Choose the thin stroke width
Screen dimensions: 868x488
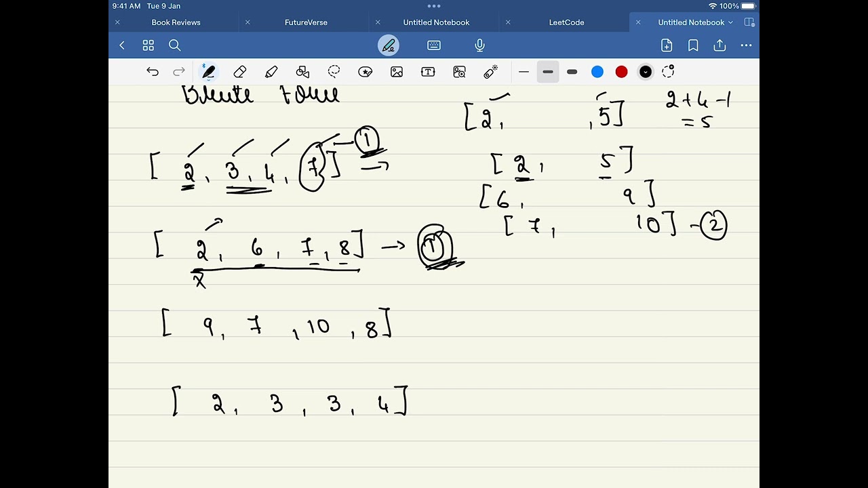click(524, 72)
